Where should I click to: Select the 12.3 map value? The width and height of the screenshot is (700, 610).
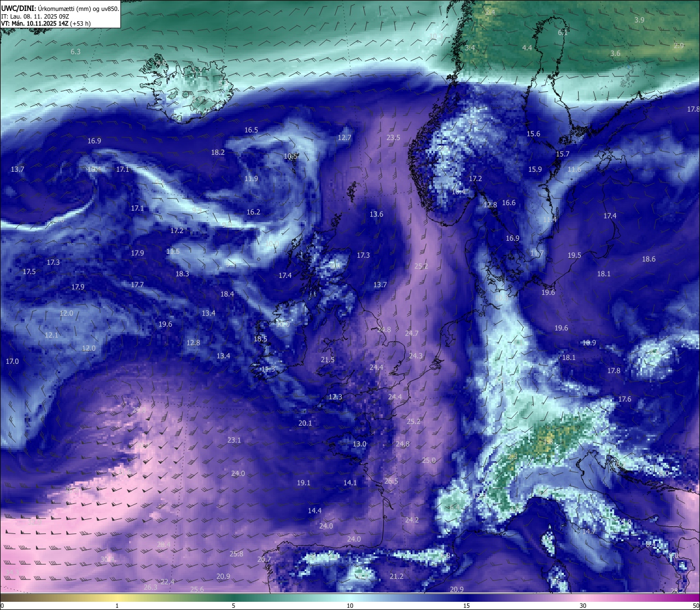[335, 397]
